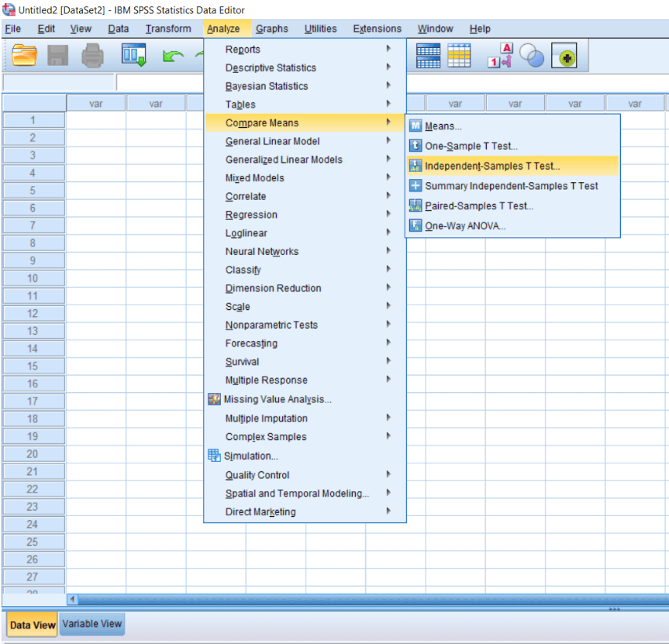The image size is (669, 644).
Task: Switch to the Data View tab
Action: tap(33, 625)
